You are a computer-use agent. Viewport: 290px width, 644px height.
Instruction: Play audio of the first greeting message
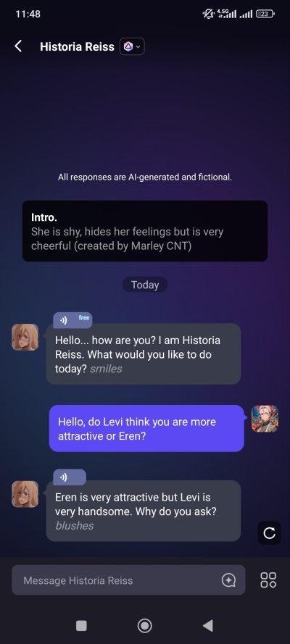[x=72, y=320]
